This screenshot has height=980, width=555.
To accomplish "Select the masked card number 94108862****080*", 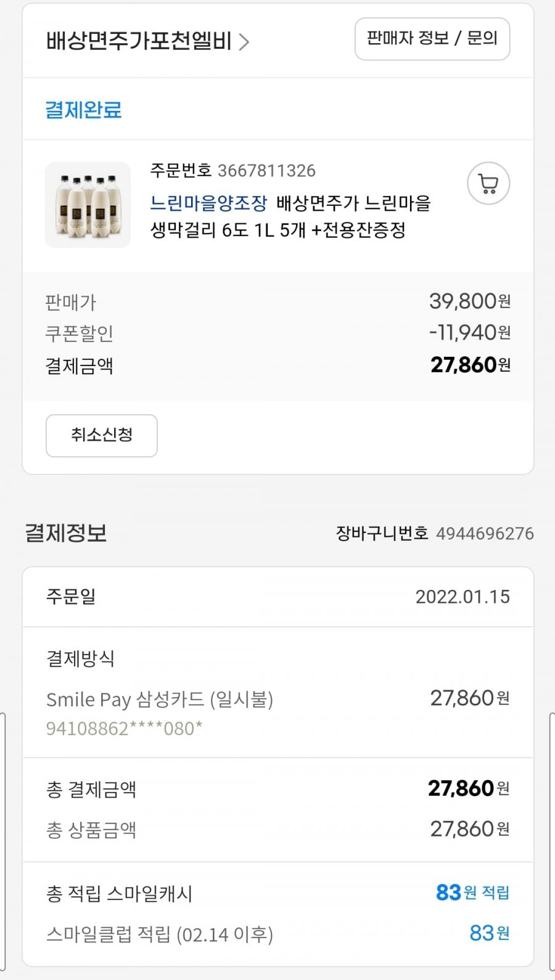I will 124,729.
